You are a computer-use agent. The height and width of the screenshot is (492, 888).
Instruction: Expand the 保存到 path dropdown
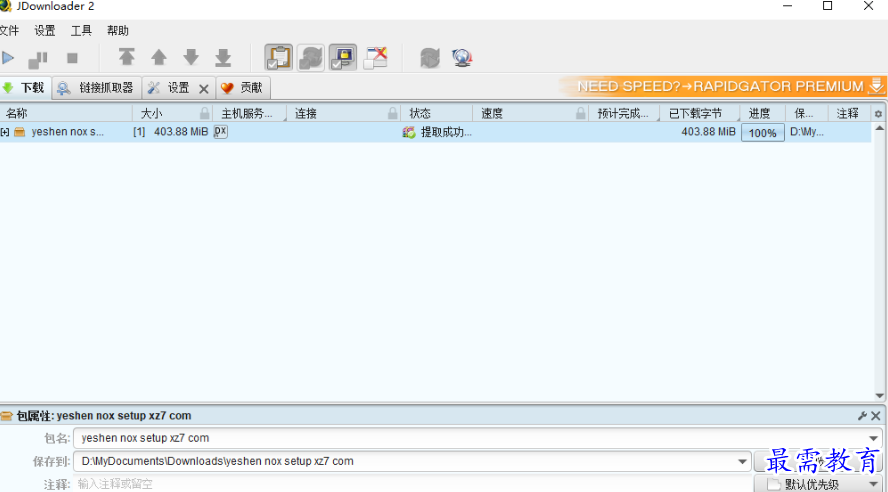click(742, 461)
